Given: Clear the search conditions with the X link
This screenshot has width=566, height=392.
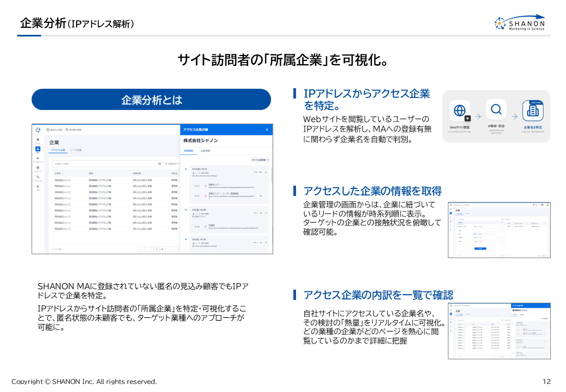Looking at the screenshot, I should point(173,164).
